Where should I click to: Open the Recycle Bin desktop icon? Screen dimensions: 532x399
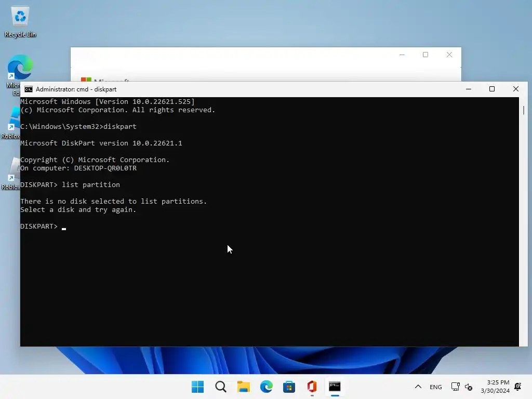click(20, 22)
